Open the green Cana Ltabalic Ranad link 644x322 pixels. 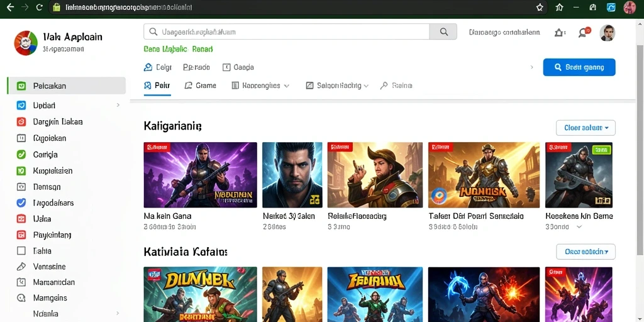[178, 49]
